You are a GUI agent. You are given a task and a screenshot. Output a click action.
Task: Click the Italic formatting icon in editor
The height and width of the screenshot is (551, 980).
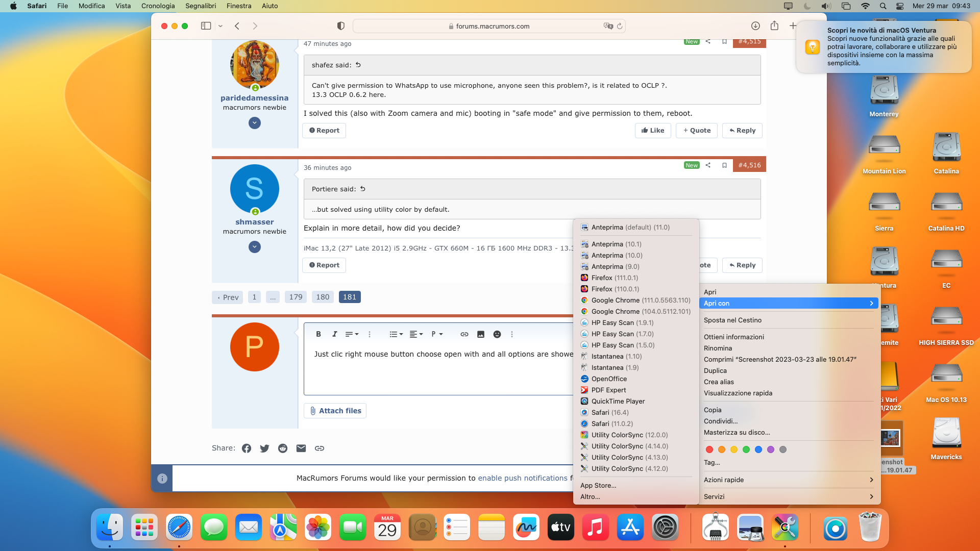[x=334, y=334]
